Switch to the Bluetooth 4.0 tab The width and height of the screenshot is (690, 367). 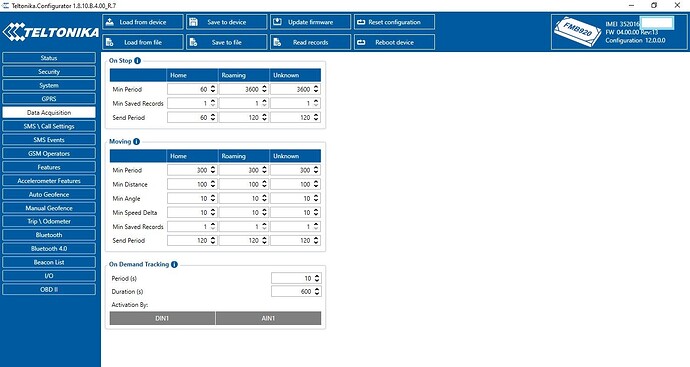[49, 249]
